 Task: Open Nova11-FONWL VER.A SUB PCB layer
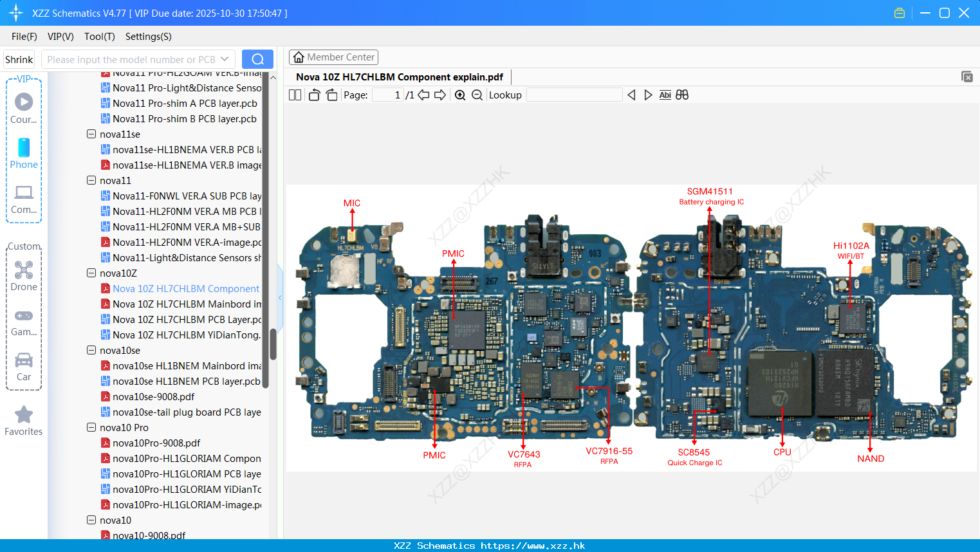[x=181, y=196]
